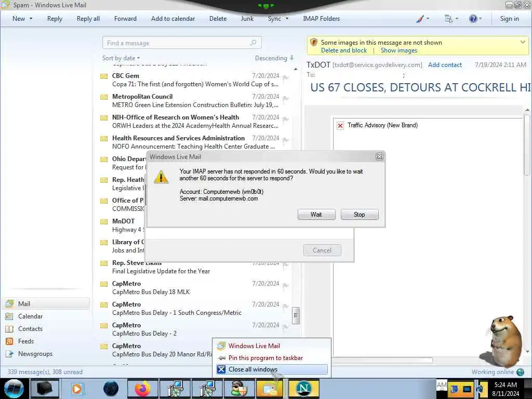Expand the New button dropdown arrow
The image size is (532, 399).
click(x=31, y=19)
